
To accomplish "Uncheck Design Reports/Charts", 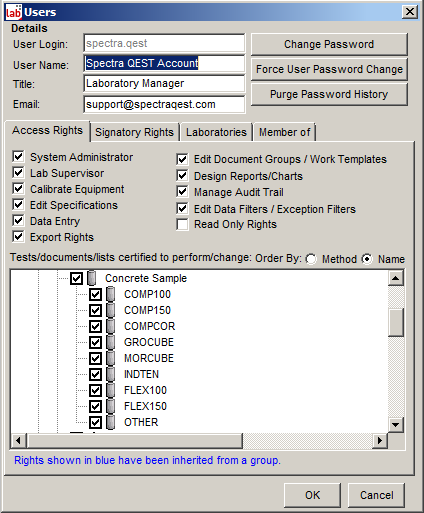I will point(182,176).
